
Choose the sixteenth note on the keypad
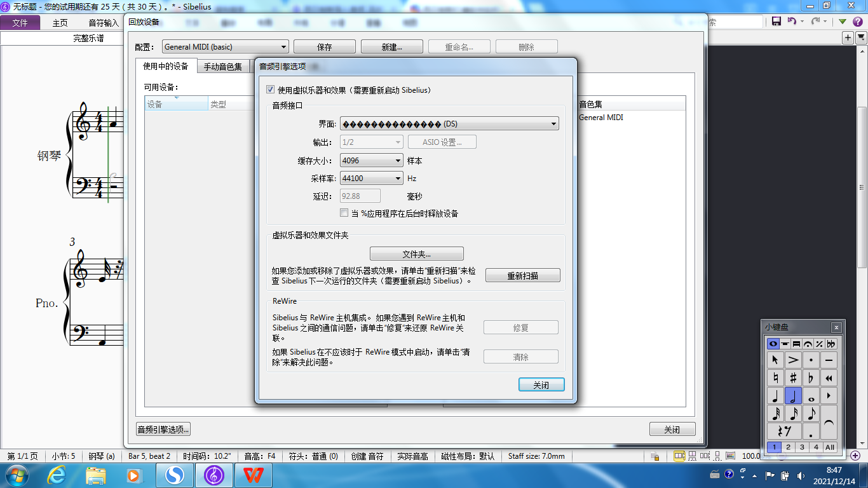point(793,414)
